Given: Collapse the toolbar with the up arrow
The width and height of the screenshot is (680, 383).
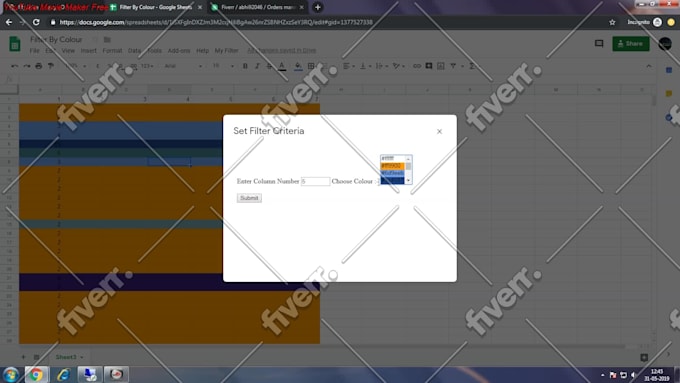Looking at the screenshot, I should click(649, 66).
